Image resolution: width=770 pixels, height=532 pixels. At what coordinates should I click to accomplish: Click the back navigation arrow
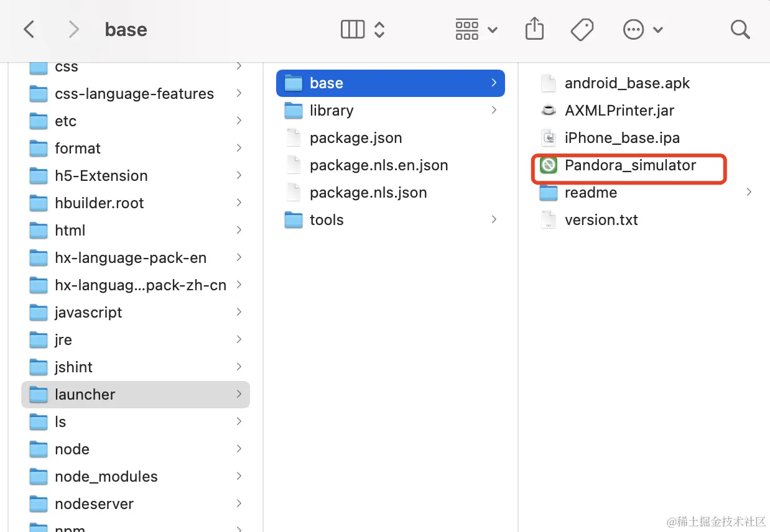click(29, 29)
